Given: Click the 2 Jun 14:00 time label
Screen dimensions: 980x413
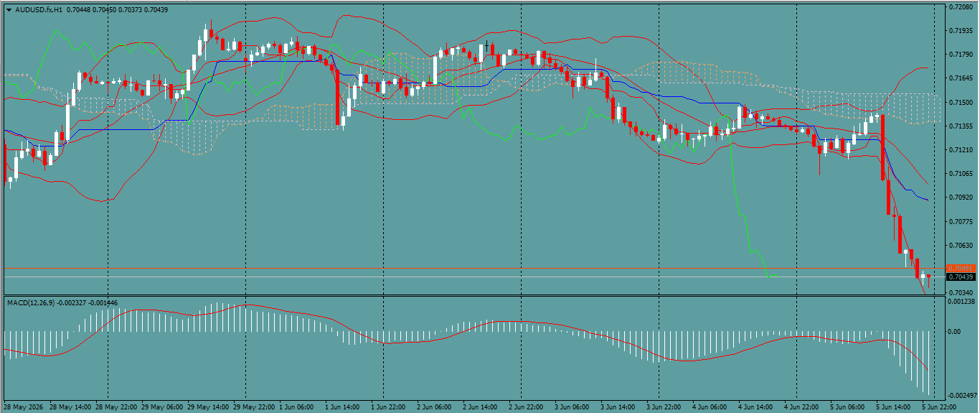Looking at the screenshot, I should coord(481,407).
